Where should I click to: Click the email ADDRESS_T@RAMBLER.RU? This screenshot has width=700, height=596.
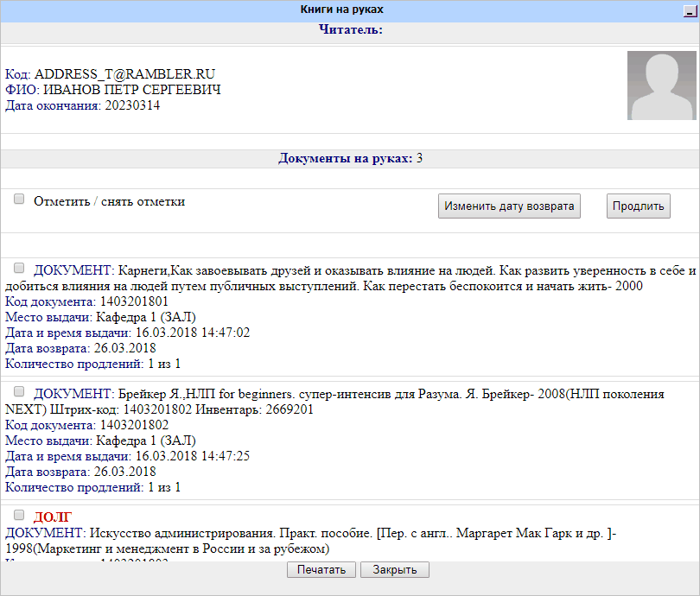[x=128, y=74]
